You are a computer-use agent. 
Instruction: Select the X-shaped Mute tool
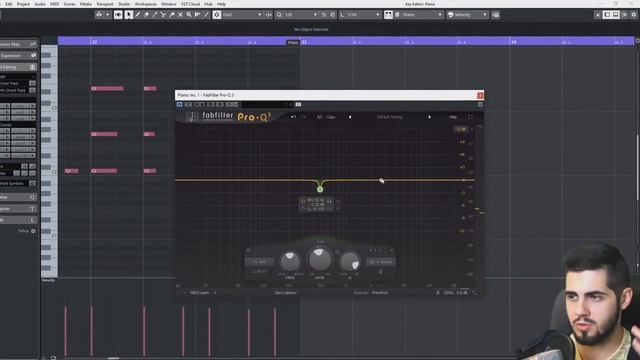tap(180, 15)
